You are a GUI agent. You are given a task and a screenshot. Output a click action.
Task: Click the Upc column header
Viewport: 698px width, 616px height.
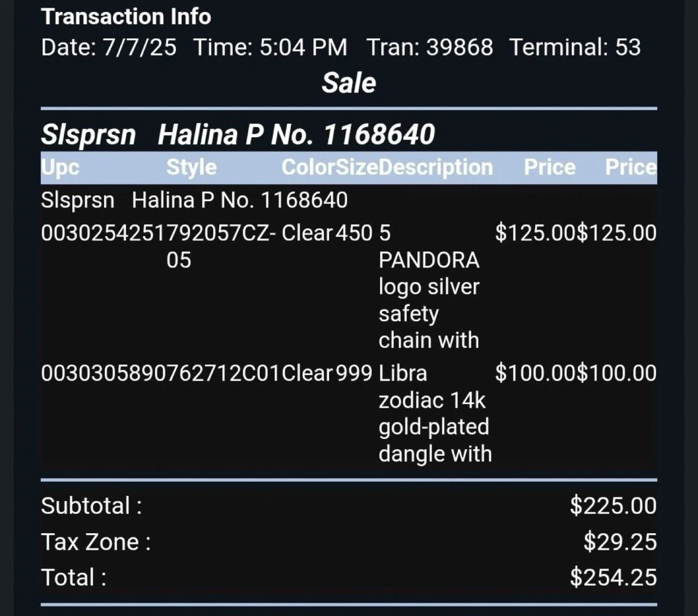pos(60,167)
